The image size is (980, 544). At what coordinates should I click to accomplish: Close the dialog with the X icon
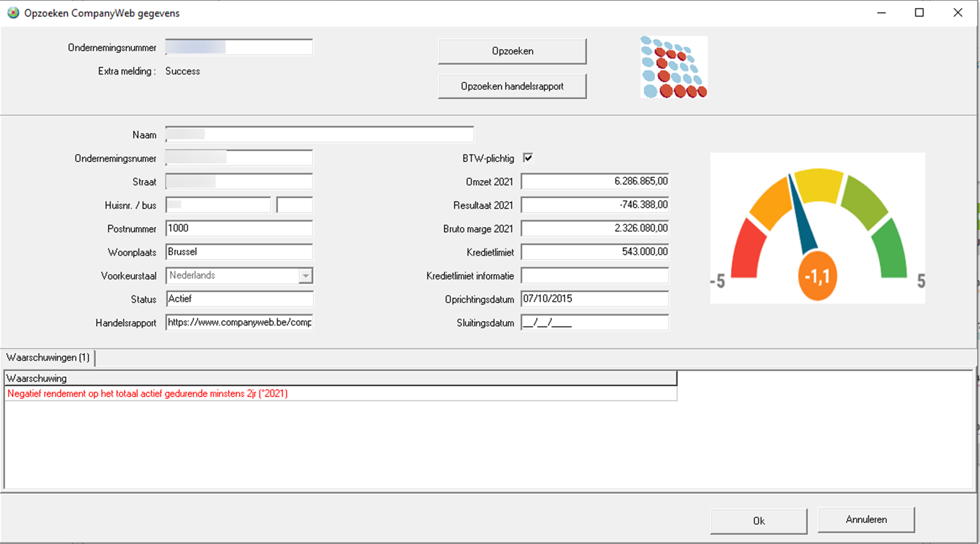tap(958, 13)
